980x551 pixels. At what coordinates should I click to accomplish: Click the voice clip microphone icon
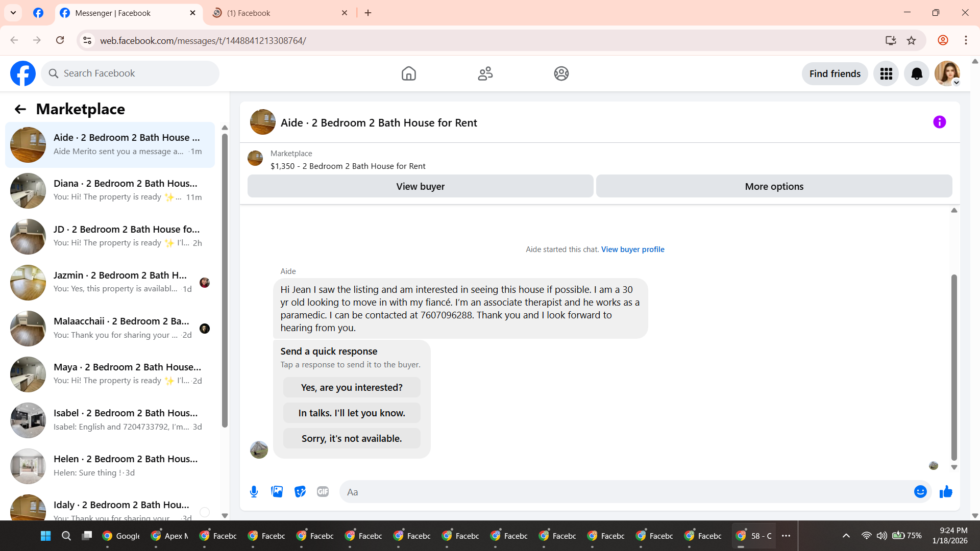tap(254, 492)
